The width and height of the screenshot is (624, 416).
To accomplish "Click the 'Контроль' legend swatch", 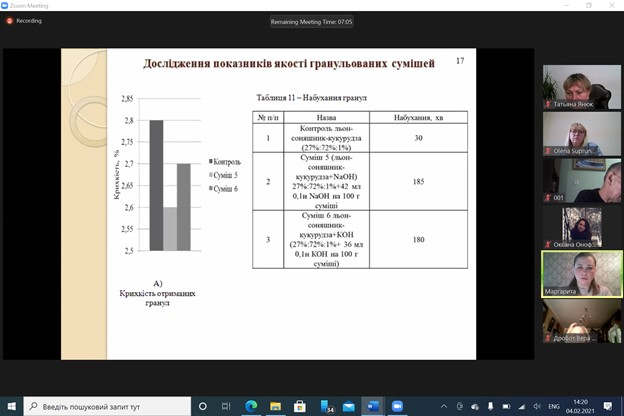I will (x=211, y=161).
